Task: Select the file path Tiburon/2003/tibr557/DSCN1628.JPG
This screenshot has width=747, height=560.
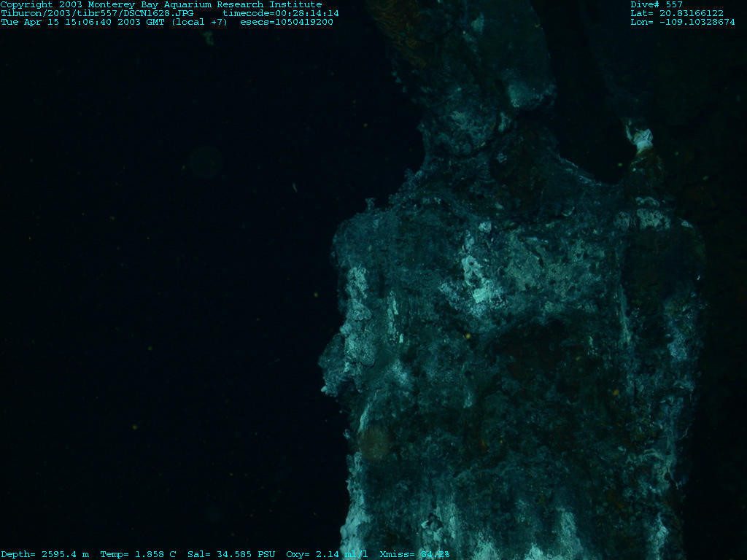Action: (x=97, y=13)
